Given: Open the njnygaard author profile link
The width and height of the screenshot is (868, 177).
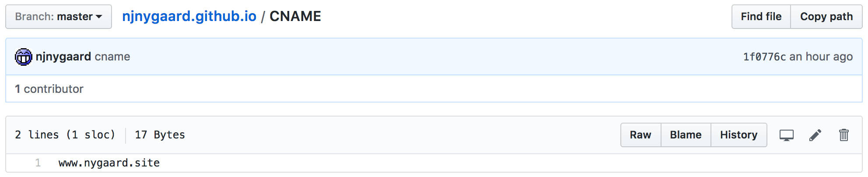Looking at the screenshot, I should point(63,57).
